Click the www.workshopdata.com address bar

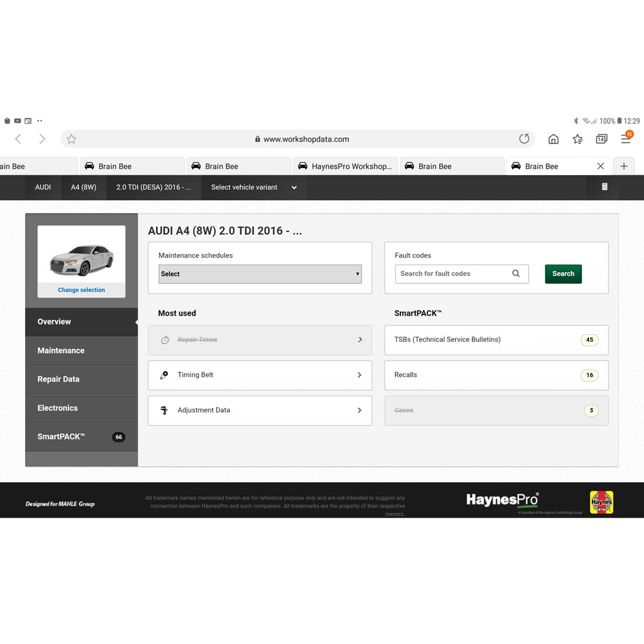298,139
